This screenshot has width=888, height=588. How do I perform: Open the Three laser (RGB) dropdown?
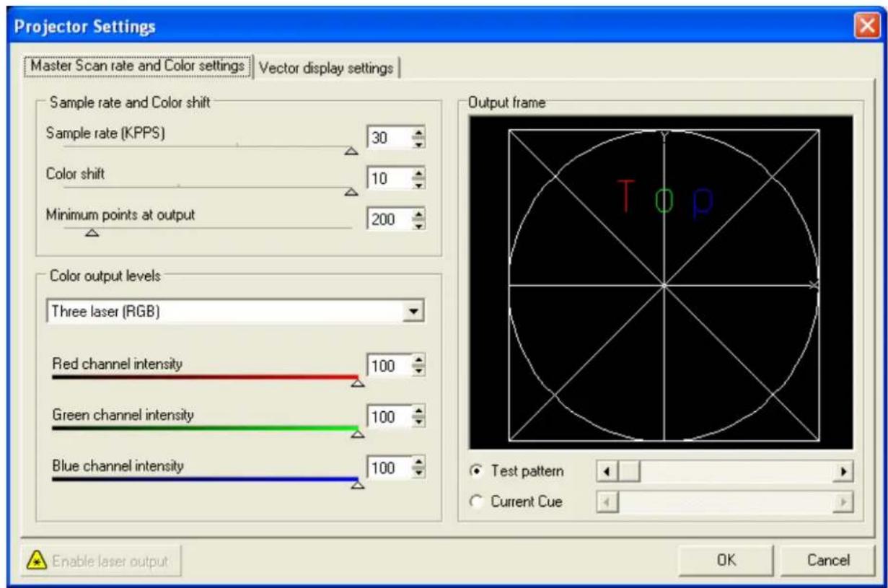(413, 312)
